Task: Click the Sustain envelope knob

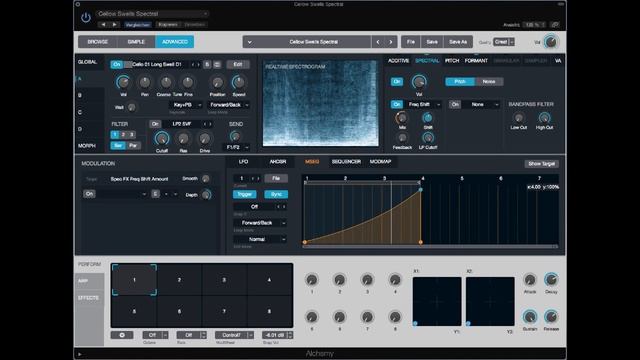Action: (530, 317)
